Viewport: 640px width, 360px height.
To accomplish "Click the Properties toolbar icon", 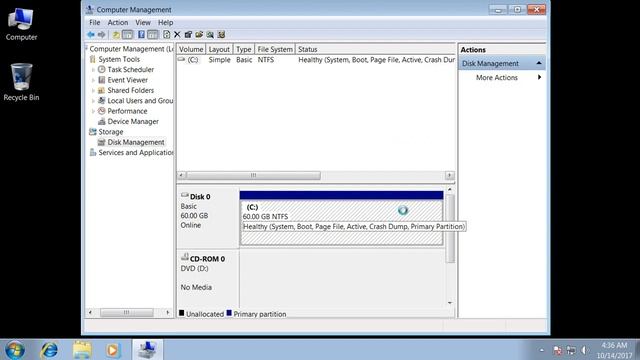I will point(188,35).
